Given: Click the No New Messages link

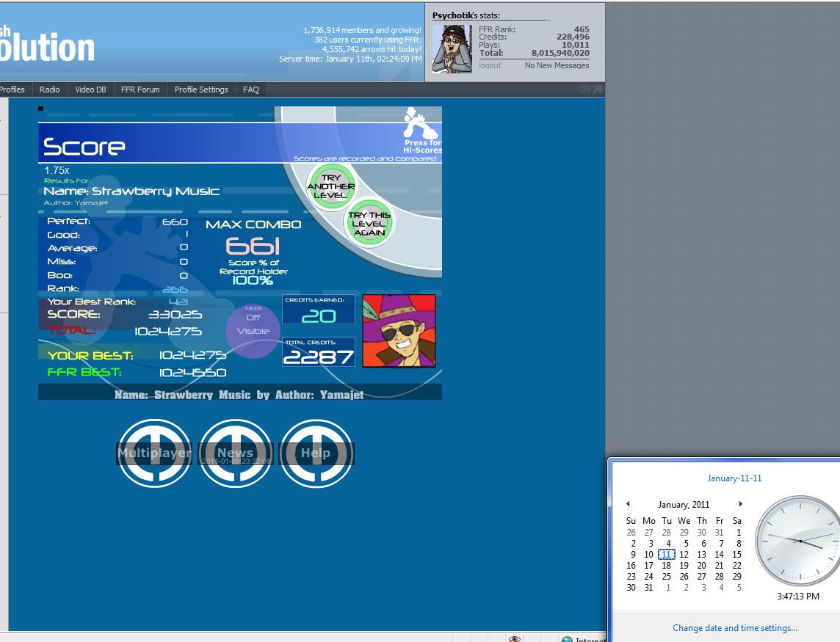Looking at the screenshot, I should pos(557,65).
